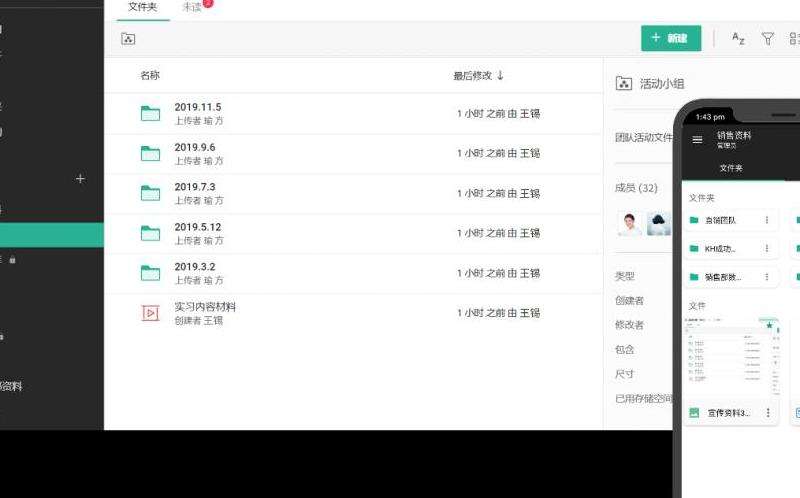
Task: Open the 实习内容材料 video file
Action: [x=204, y=307]
